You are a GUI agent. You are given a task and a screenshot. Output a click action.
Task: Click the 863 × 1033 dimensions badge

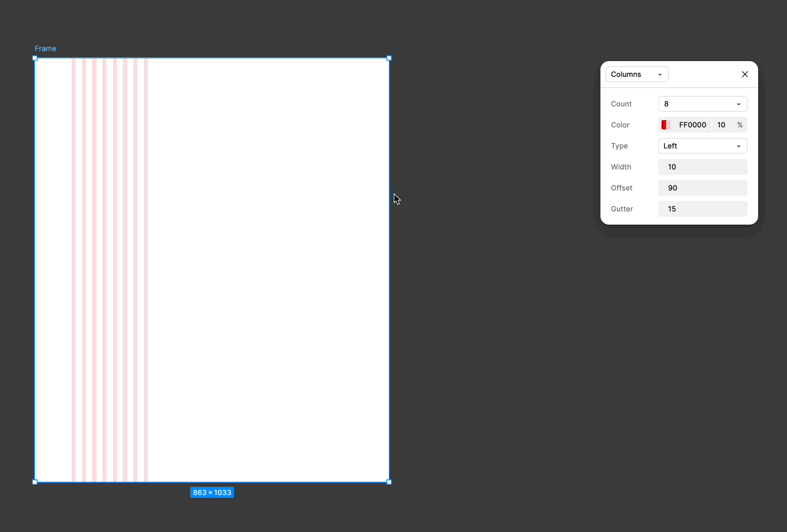point(212,492)
